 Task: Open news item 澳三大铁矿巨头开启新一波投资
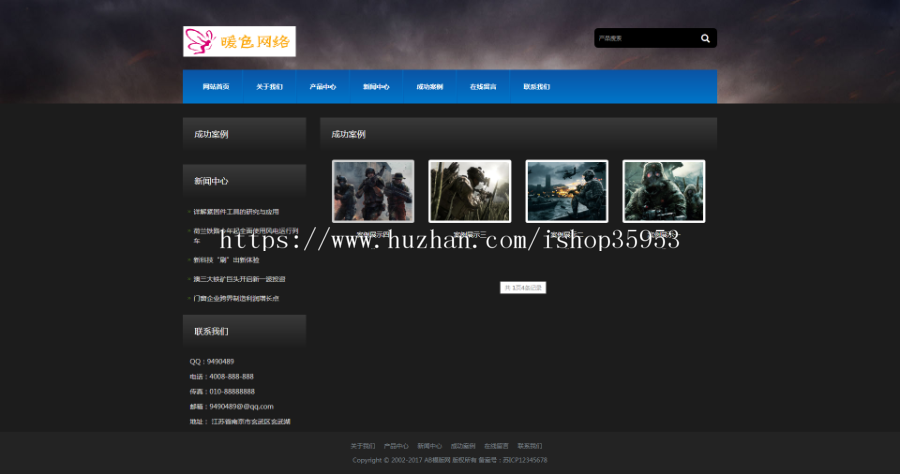239,279
